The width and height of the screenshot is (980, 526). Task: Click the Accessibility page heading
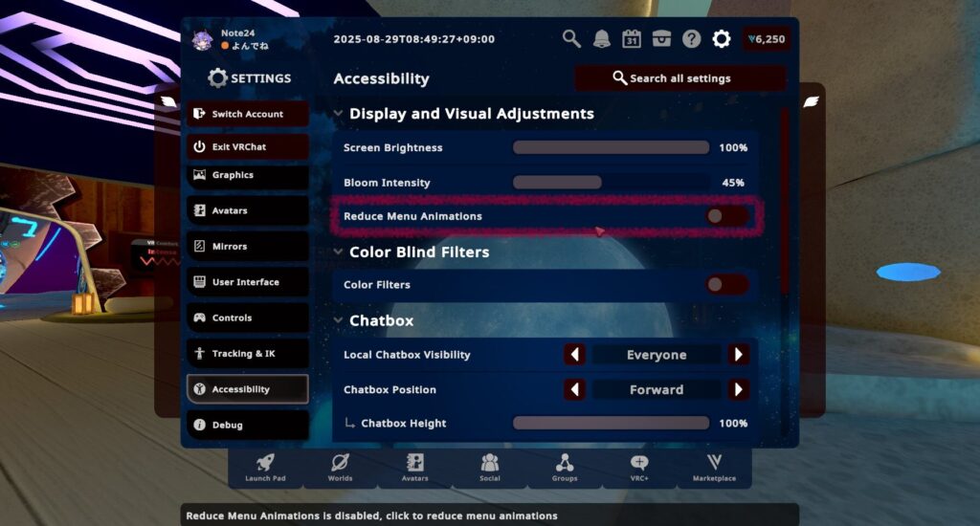point(381,78)
